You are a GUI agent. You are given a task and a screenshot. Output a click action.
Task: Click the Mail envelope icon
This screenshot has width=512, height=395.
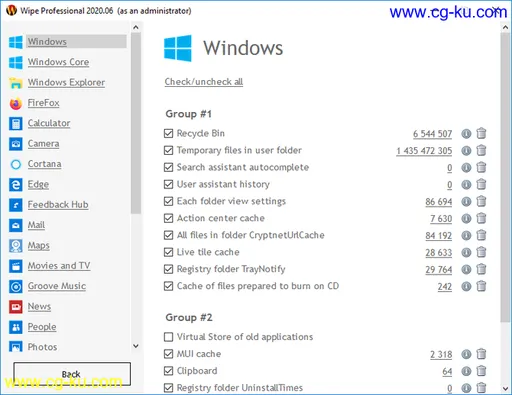click(x=16, y=225)
